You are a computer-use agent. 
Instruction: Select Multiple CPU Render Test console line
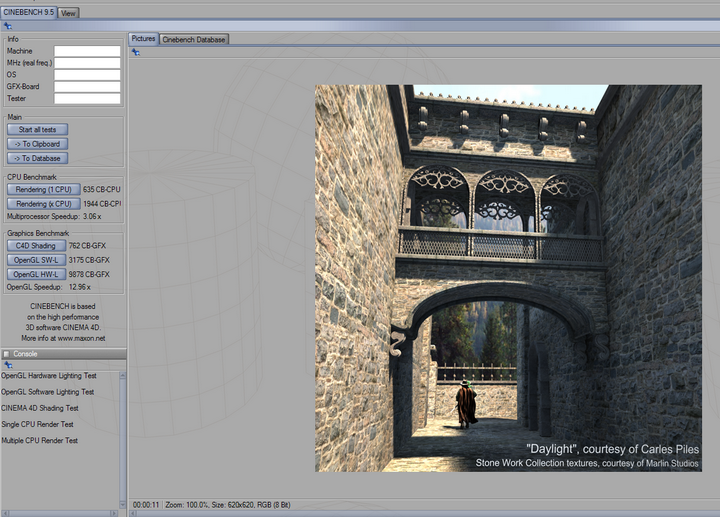tap(39, 440)
